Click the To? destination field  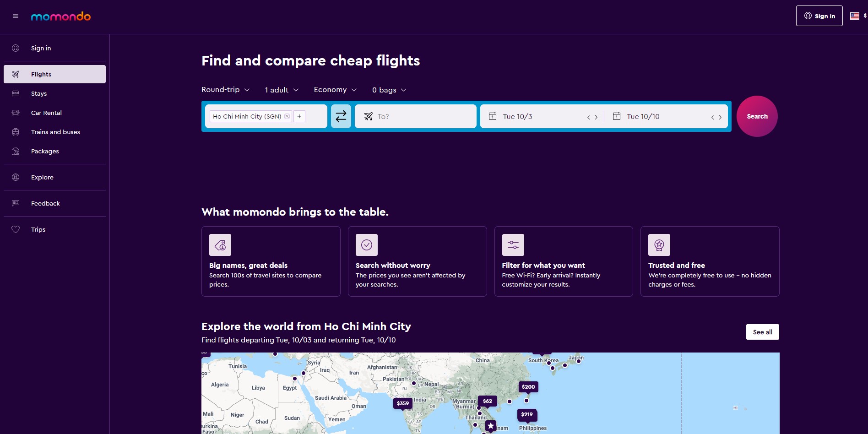416,116
